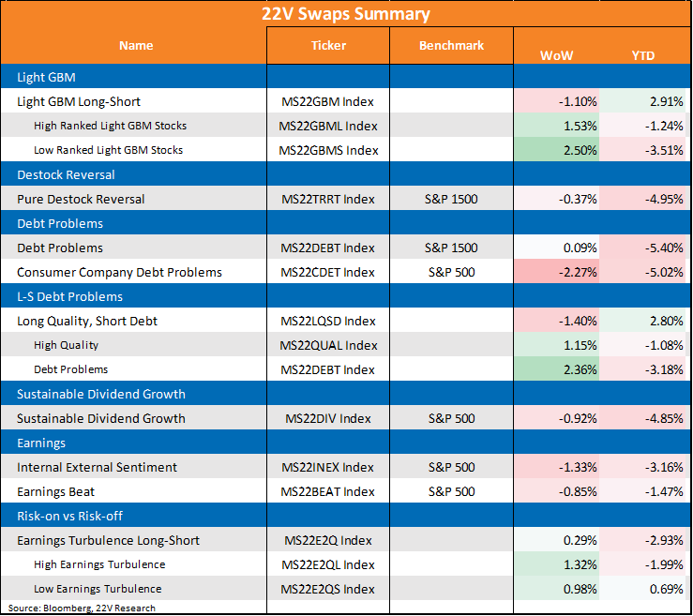Screen dimensions: 693x616
Task: Select the 'MS22E2QL Index' ticker cell
Action: coord(328,564)
